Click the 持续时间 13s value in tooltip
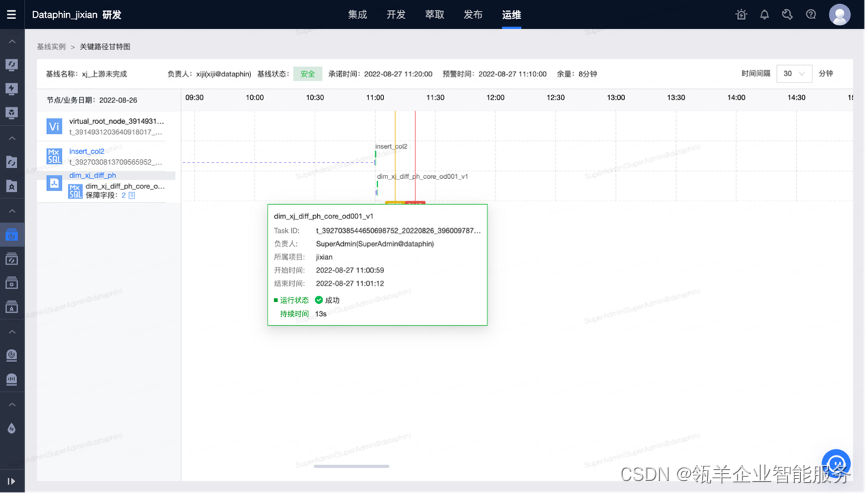The height and width of the screenshot is (493, 866). click(x=321, y=314)
